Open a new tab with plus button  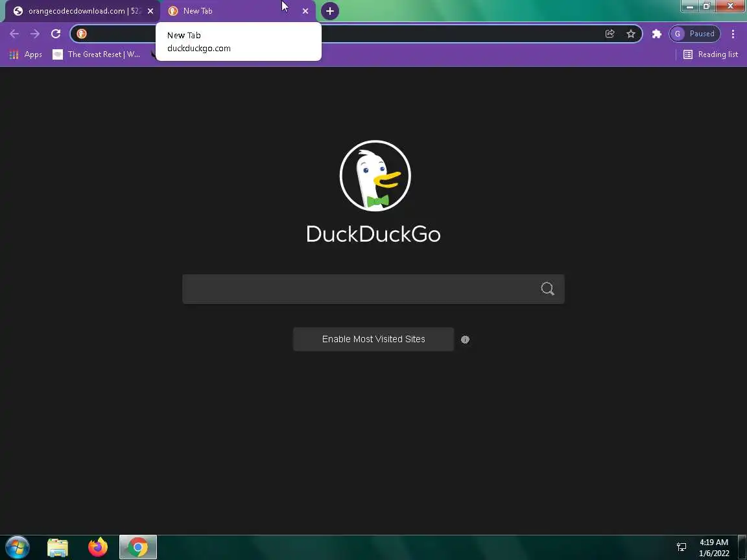click(x=329, y=11)
